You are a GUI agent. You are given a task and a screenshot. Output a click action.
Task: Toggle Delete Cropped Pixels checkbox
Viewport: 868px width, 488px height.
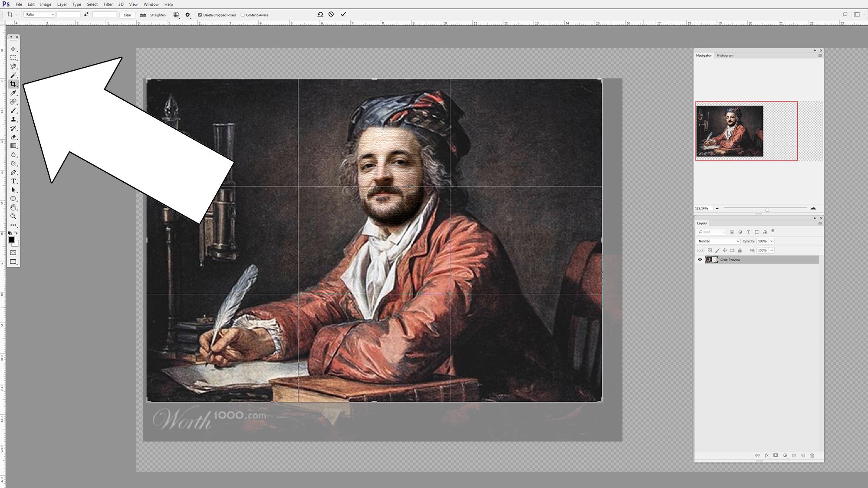[200, 15]
